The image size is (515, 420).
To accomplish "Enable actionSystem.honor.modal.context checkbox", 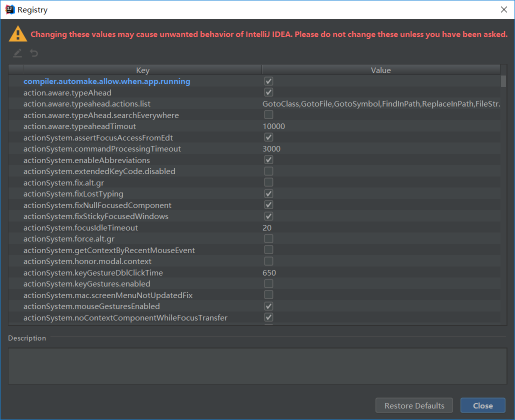I will click(x=268, y=261).
